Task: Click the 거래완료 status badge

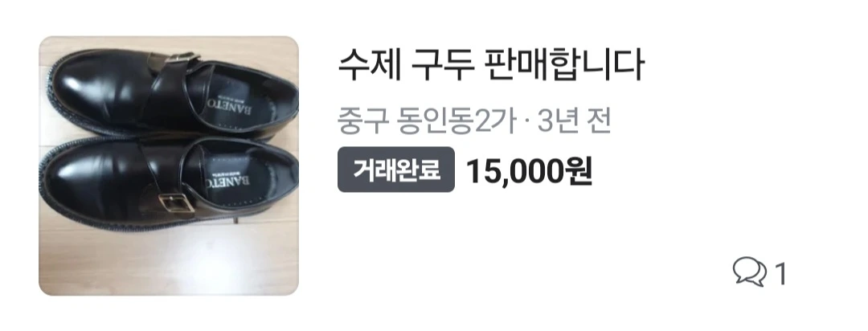Action: point(395,170)
